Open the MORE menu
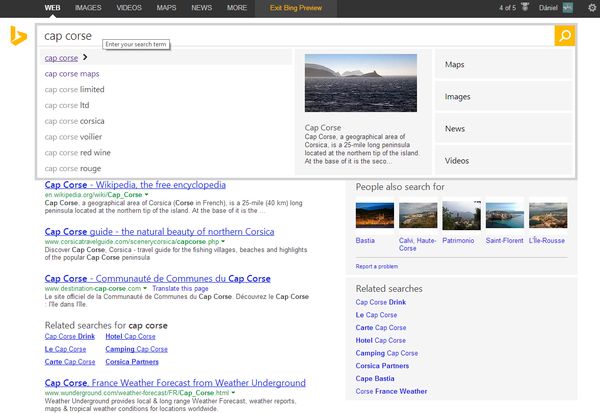Image resolution: width=600 pixels, height=413 pixels. (237, 8)
